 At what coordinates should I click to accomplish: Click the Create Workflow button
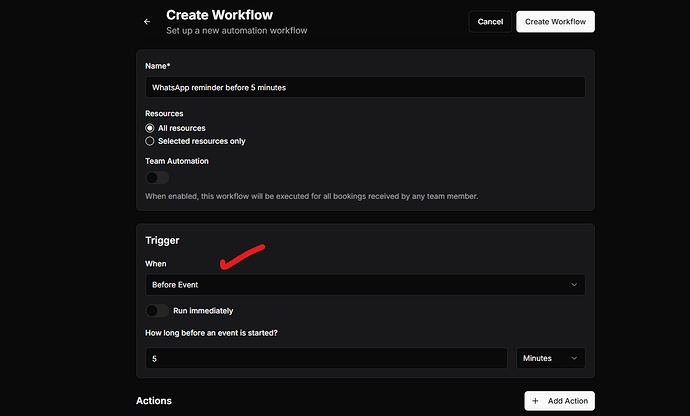(x=555, y=22)
